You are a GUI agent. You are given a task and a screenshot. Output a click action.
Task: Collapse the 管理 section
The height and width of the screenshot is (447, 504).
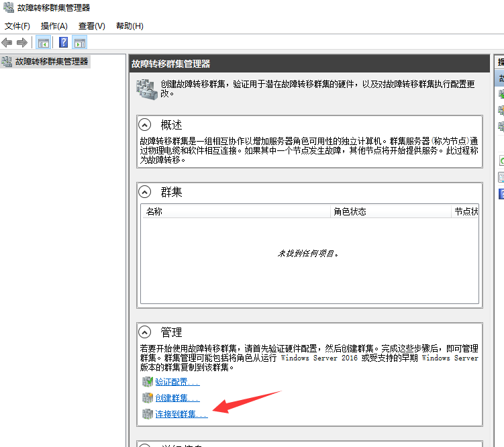coord(144,332)
